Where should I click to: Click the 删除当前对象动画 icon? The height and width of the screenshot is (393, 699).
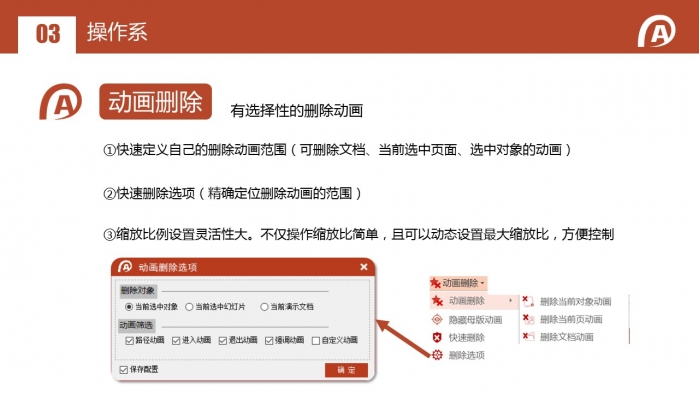528,301
